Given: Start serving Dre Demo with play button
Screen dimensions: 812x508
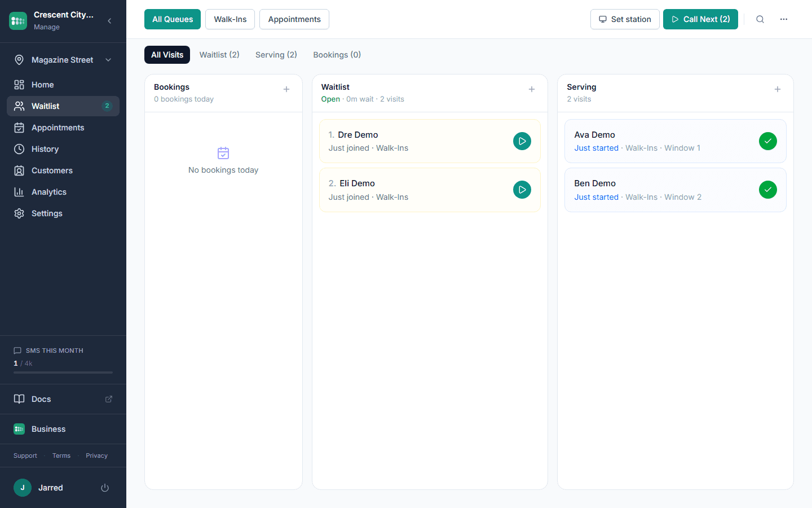Looking at the screenshot, I should click(522, 141).
